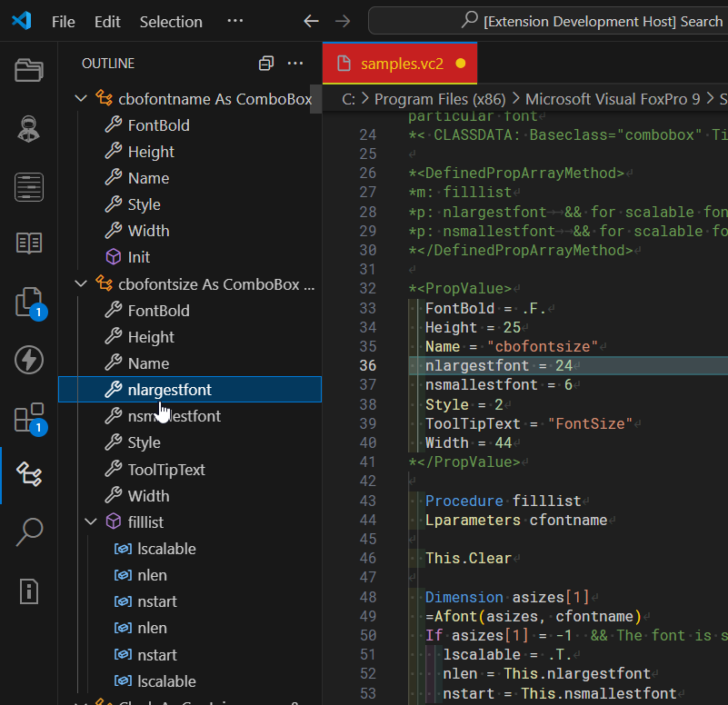Open the File menu
The height and width of the screenshot is (705, 728).
[x=63, y=21]
